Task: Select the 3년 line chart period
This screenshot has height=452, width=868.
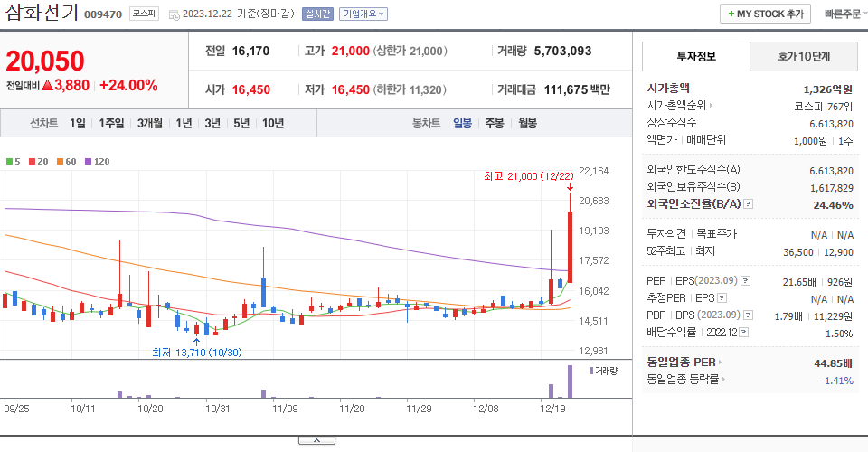Action: tap(212, 123)
